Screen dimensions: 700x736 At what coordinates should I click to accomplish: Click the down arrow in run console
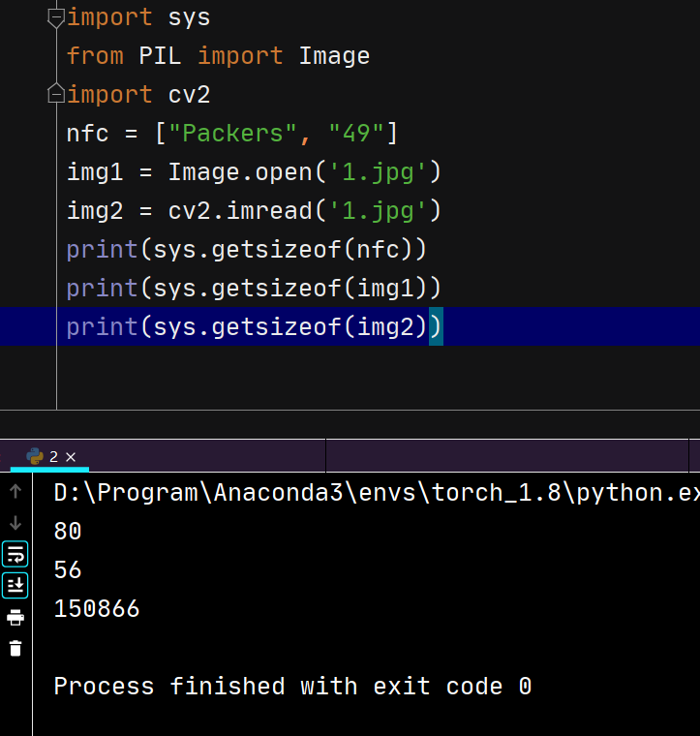(15, 523)
